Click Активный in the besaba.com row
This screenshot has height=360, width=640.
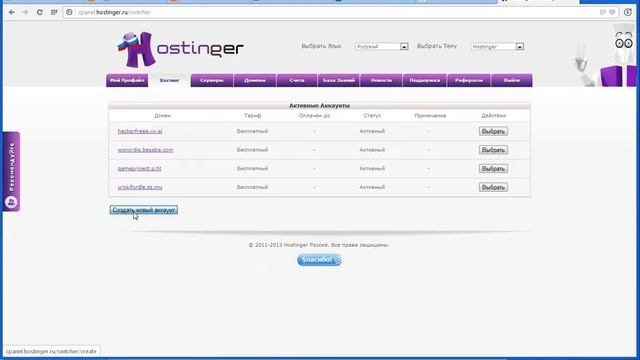pyautogui.click(x=372, y=150)
